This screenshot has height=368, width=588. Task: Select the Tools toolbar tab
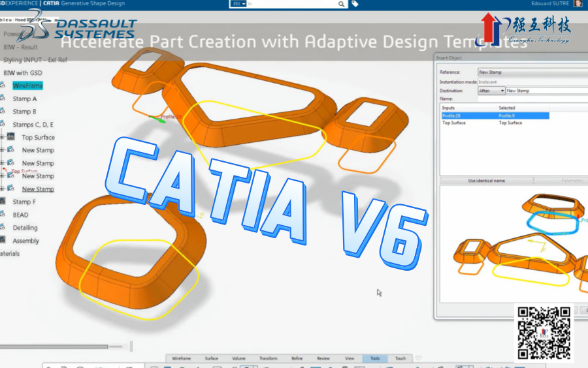click(x=375, y=358)
